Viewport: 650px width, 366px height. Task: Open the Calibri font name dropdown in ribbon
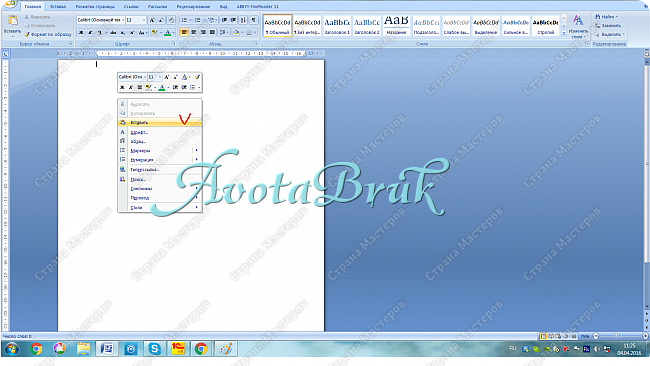(122, 20)
